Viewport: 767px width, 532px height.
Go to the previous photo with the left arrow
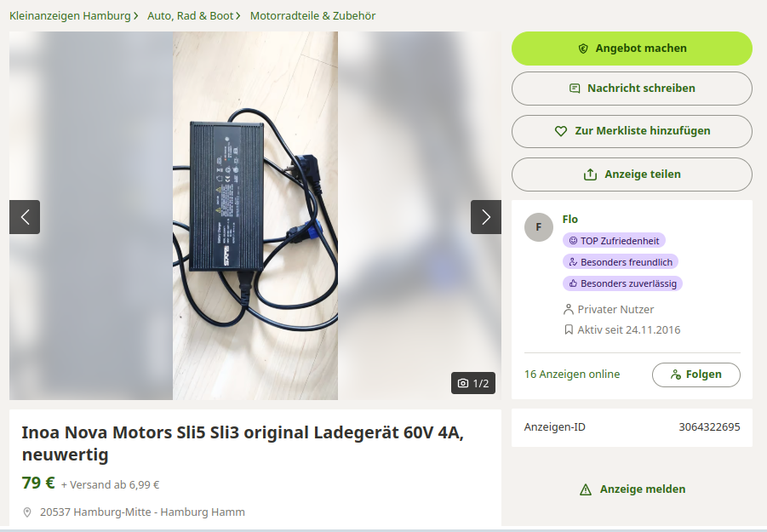(25, 217)
